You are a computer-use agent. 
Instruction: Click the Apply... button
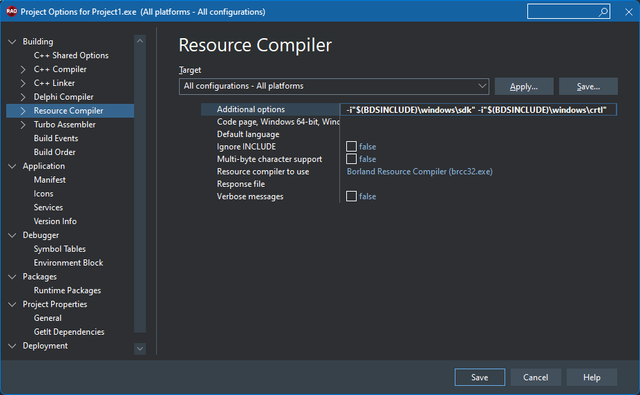point(524,87)
